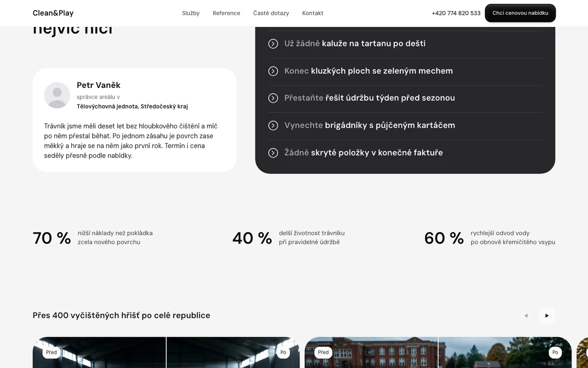
Task: Click the arrow icon beside "skryté položky"
Action: [x=273, y=153]
